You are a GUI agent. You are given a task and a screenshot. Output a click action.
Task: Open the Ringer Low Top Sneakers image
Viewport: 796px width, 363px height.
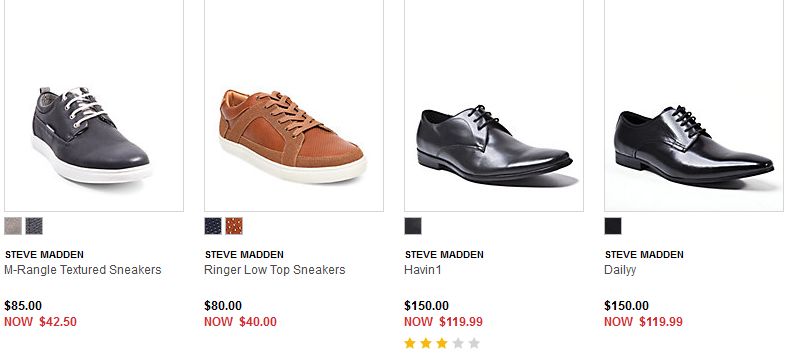click(294, 105)
